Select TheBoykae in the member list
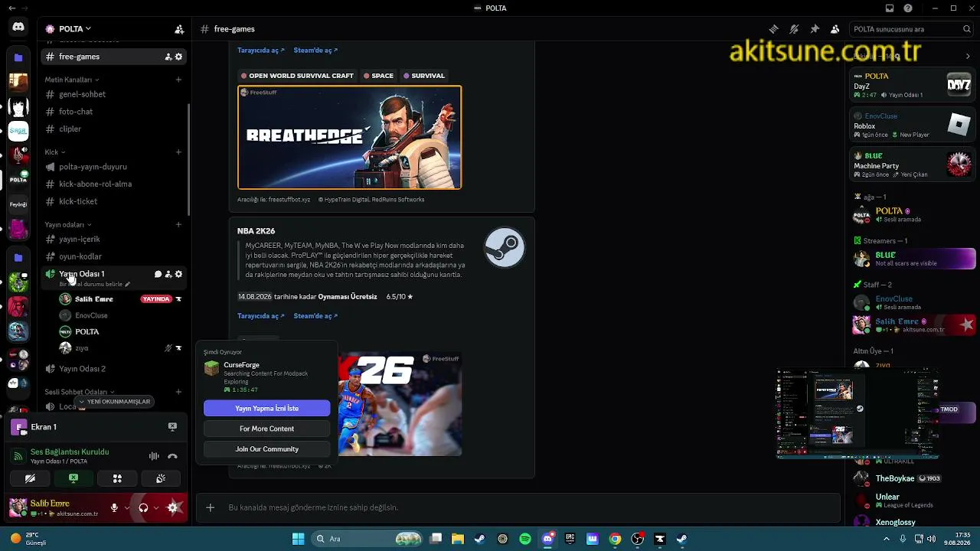Image resolution: width=980 pixels, height=551 pixels. (x=911, y=479)
